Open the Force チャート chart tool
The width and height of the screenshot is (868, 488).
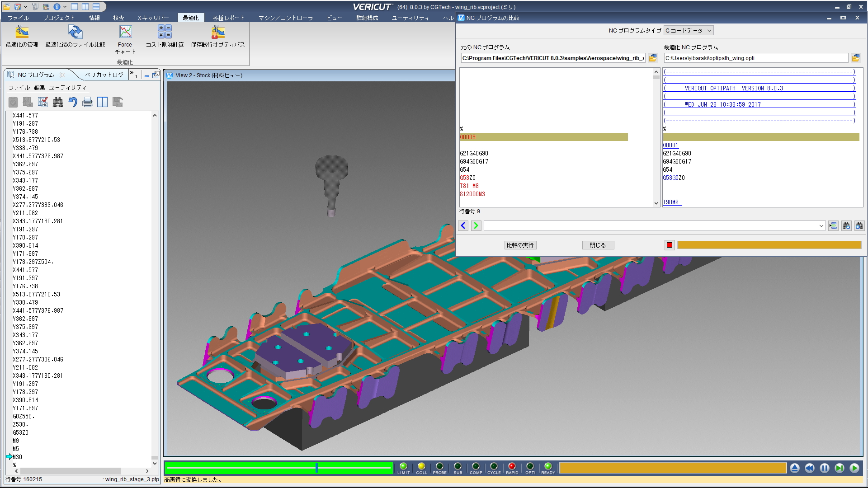[x=125, y=40]
